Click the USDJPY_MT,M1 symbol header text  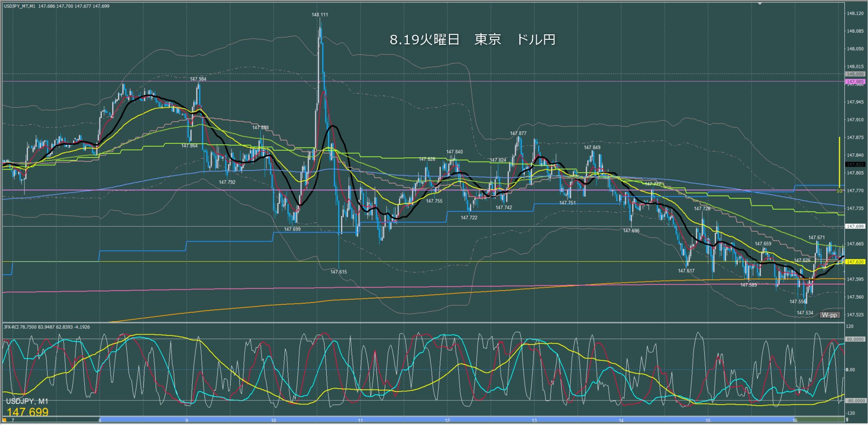coord(20,6)
